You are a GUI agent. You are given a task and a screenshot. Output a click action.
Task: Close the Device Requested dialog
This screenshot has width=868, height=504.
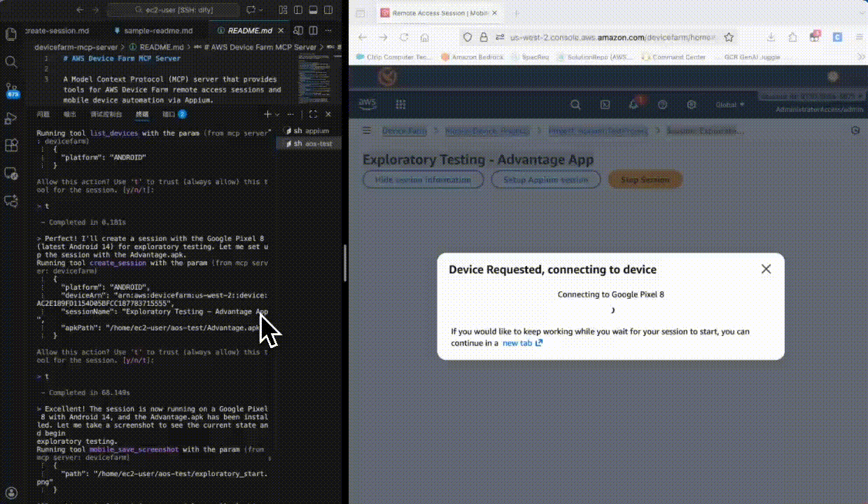(x=766, y=269)
